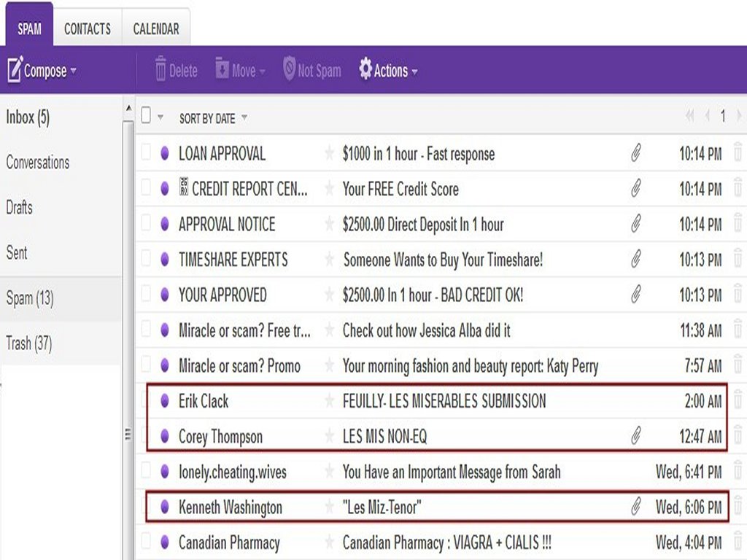Star the Erik Clack email

pyautogui.click(x=329, y=401)
